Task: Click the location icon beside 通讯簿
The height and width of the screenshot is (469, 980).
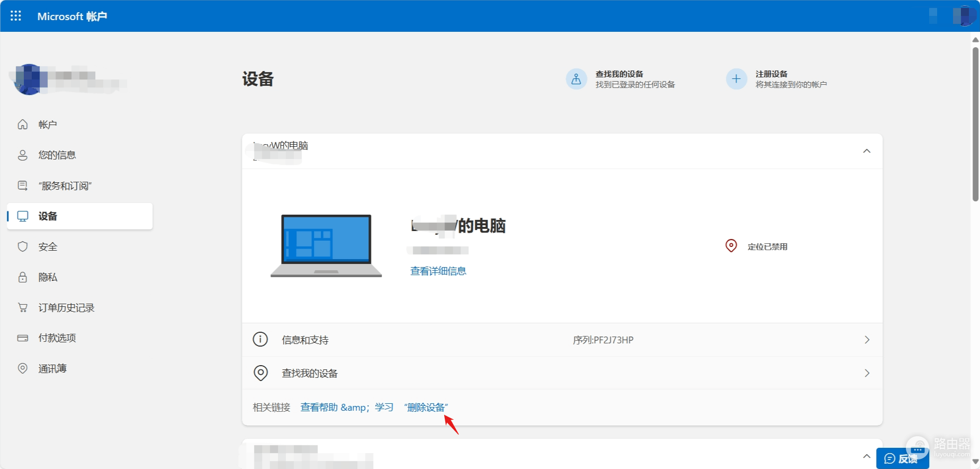Action: 23,368
